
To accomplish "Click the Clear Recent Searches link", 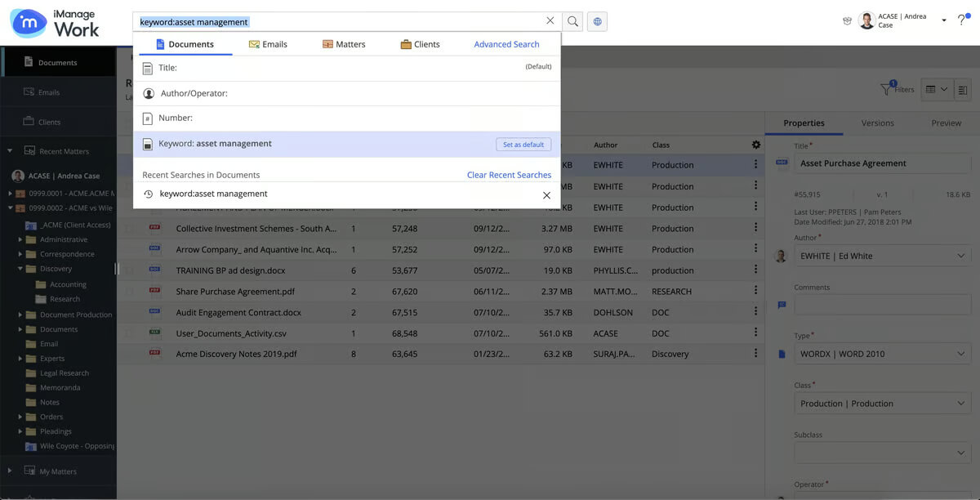I will tap(509, 175).
